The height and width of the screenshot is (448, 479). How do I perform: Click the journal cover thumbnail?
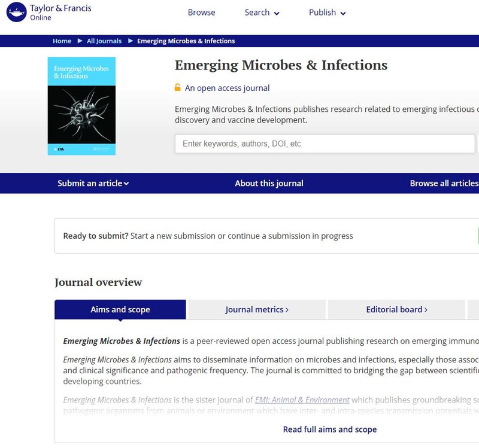81,105
